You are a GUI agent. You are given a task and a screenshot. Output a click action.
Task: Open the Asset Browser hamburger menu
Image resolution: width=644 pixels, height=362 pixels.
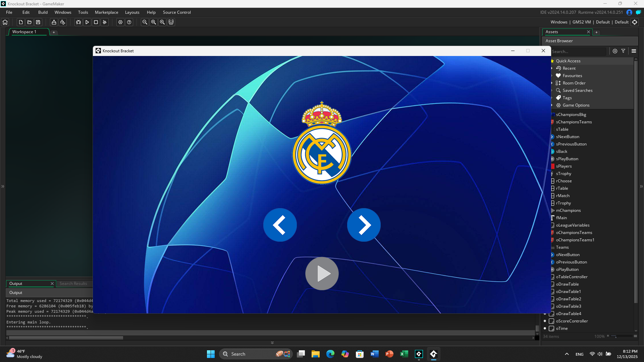[634, 51]
